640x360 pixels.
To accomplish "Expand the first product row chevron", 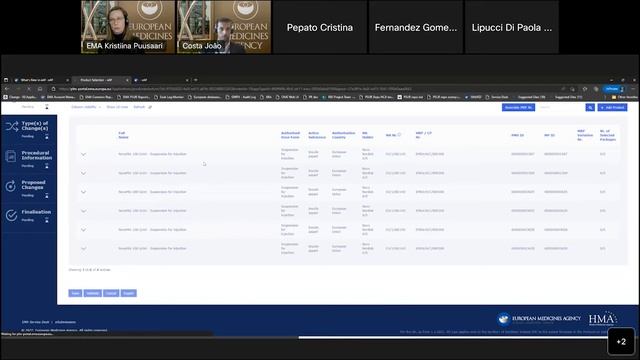I will (x=83, y=154).
